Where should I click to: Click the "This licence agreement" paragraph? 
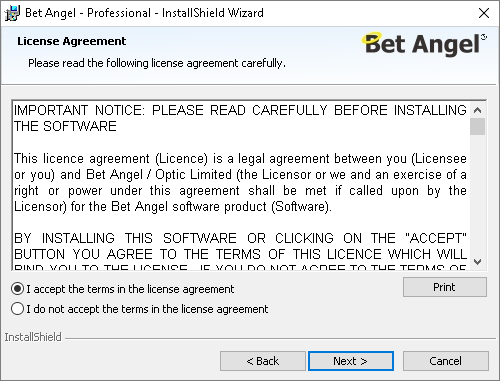pyautogui.click(x=240, y=182)
